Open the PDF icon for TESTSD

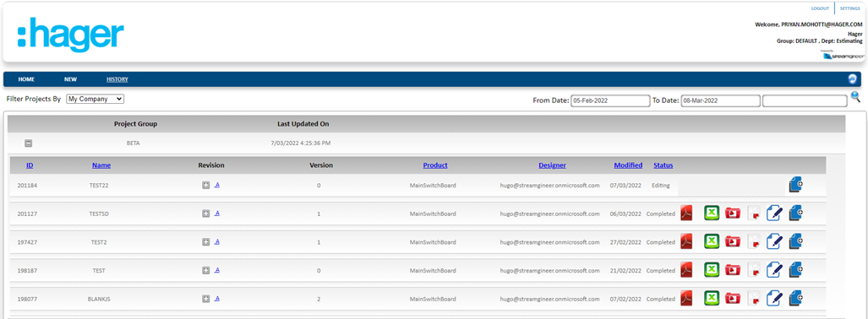[x=686, y=213]
